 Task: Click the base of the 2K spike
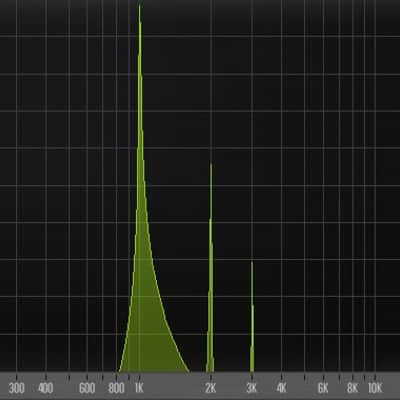click(210, 367)
